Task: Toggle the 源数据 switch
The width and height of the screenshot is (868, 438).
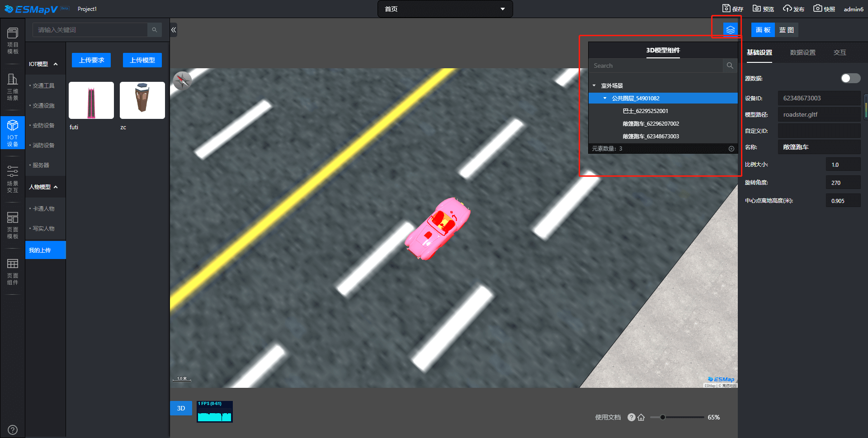Action: point(850,78)
